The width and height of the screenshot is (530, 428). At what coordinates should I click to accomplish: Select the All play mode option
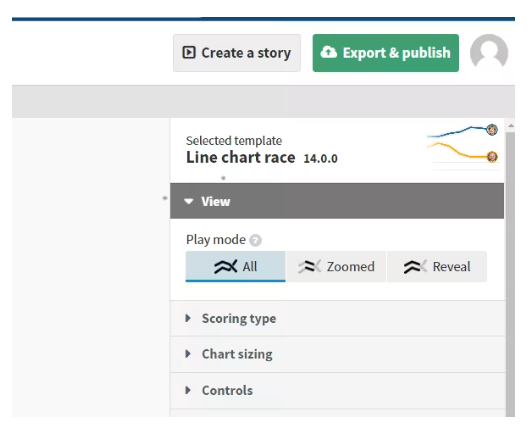pyautogui.click(x=236, y=266)
